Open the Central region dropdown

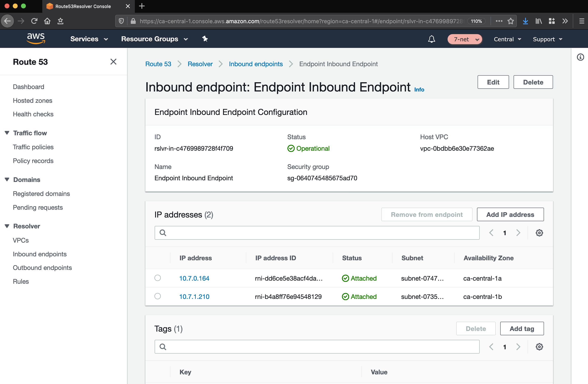tap(507, 39)
